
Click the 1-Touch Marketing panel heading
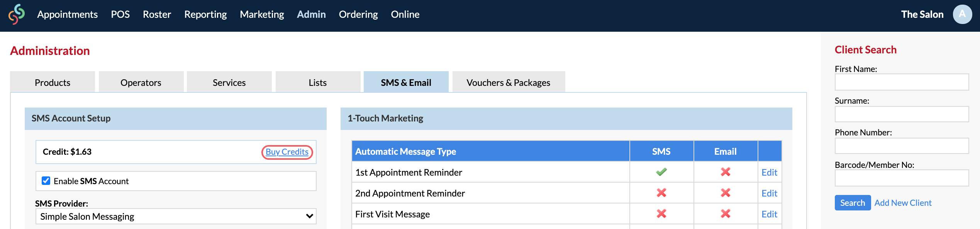(x=385, y=118)
